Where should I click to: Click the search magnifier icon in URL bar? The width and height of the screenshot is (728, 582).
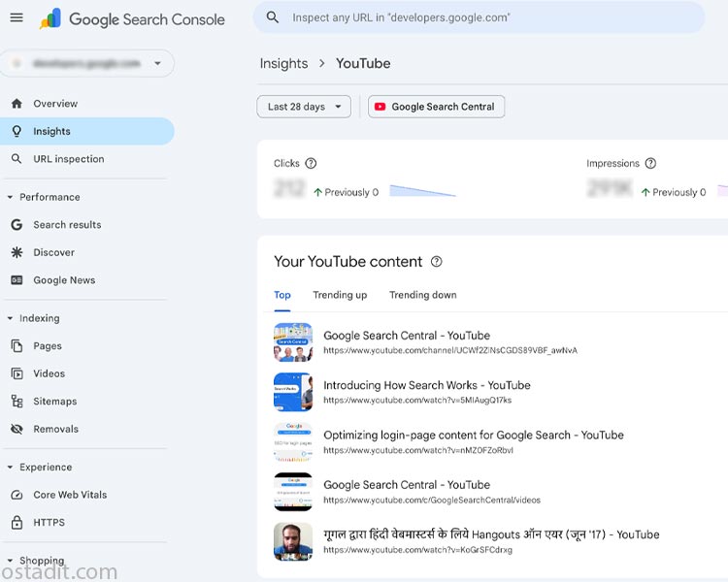click(x=273, y=17)
